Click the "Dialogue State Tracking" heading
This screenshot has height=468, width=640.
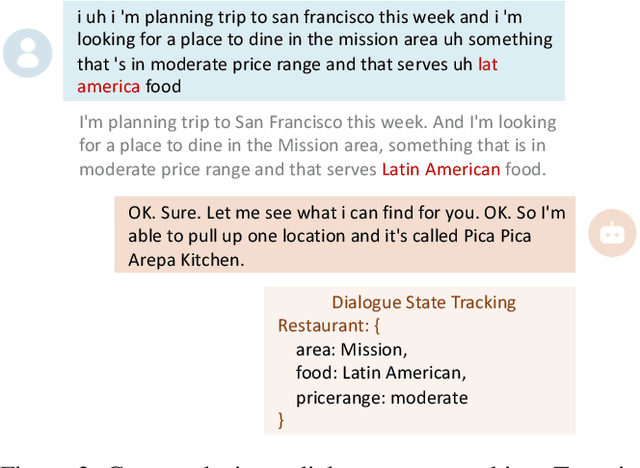423,302
